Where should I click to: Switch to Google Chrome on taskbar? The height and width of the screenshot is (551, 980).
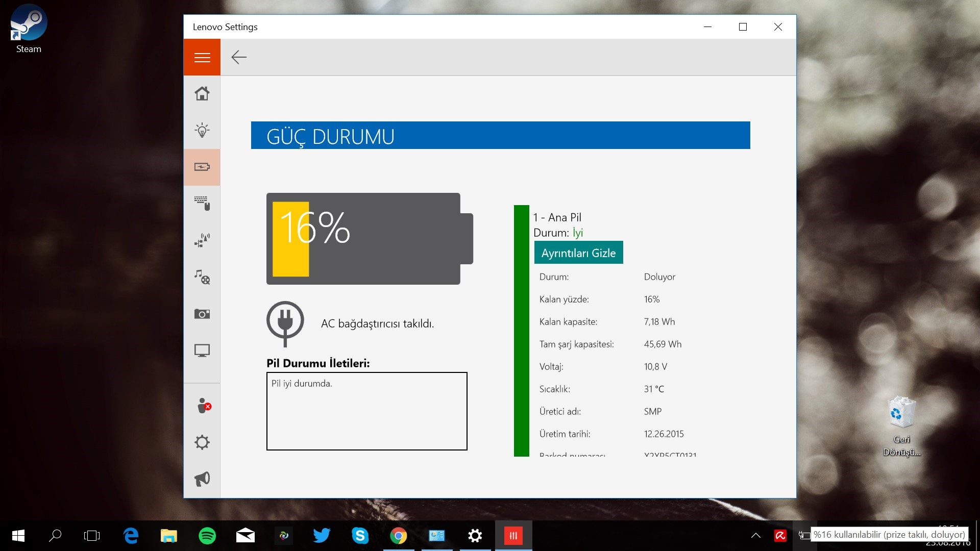coord(398,536)
